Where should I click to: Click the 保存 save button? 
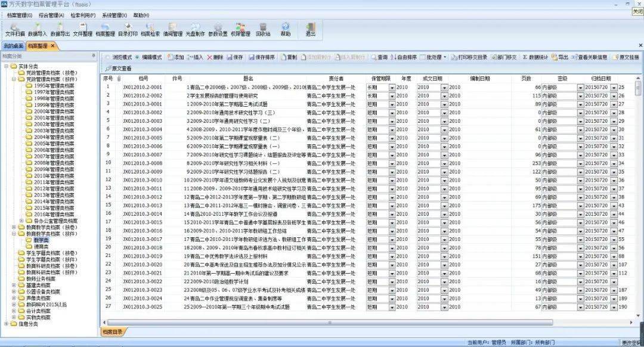(235, 57)
